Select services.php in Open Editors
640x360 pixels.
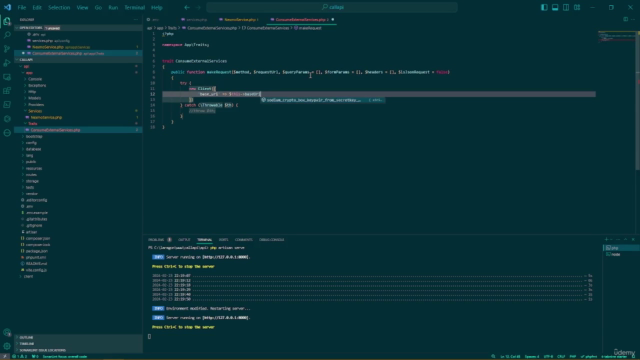pyautogui.click(x=42, y=41)
